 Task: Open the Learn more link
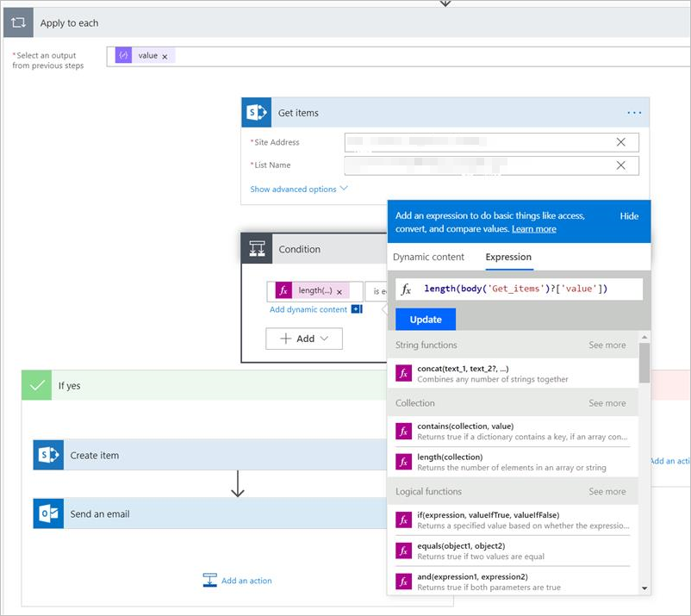click(x=533, y=229)
